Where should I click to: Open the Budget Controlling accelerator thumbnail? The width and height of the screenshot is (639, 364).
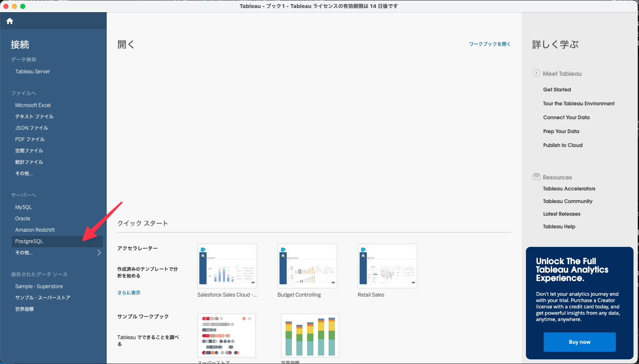pos(307,266)
